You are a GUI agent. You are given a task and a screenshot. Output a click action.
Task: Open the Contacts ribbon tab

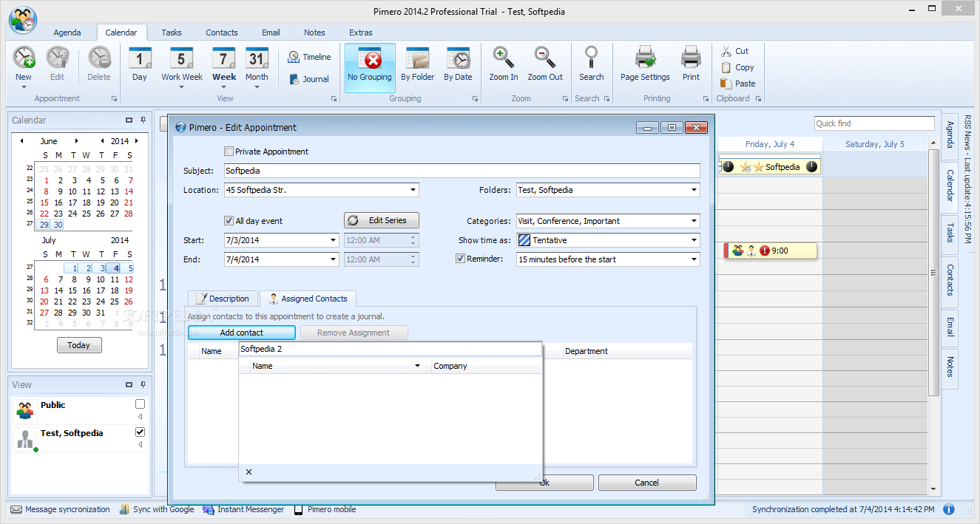[x=222, y=33]
